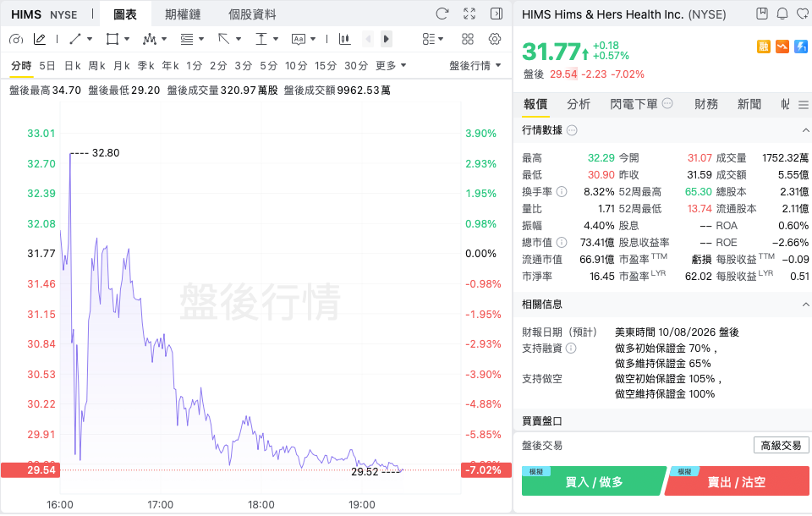
Task: Step chart playback forward arrow
Action: click(386, 39)
